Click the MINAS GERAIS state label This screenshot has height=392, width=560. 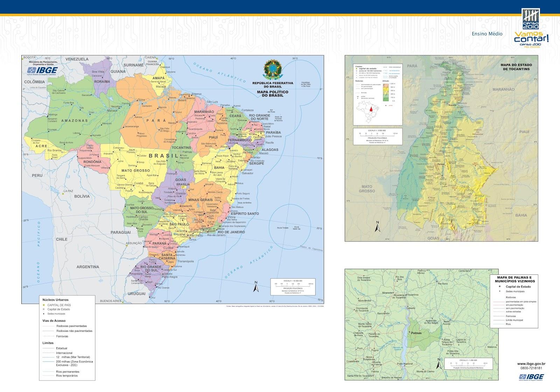[x=201, y=200]
